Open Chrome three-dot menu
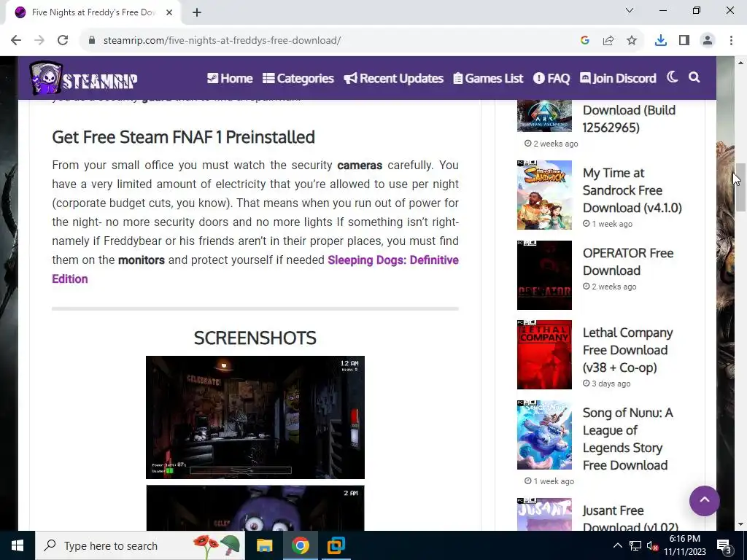 click(731, 41)
